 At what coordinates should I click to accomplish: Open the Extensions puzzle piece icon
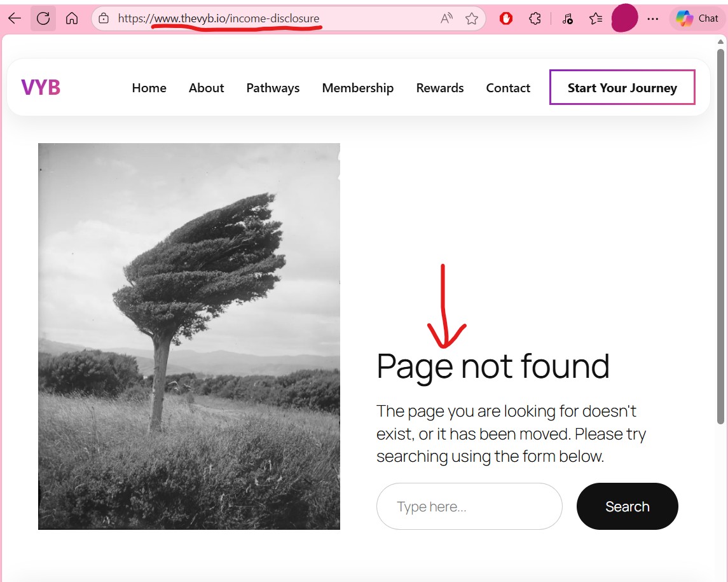click(x=535, y=18)
